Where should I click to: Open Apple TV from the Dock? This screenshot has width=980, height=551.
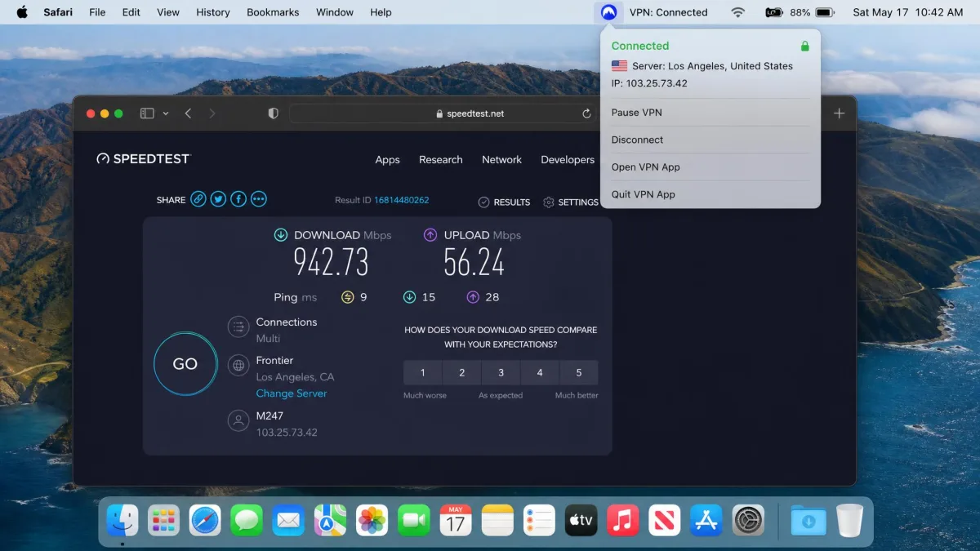(x=581, y=520)
